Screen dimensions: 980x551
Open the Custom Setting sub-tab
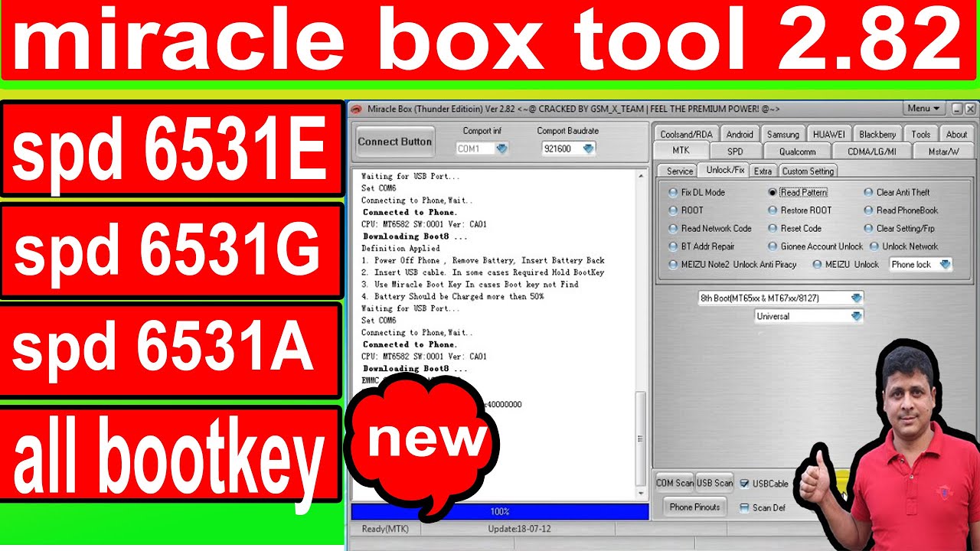click(x=808, y=171)
